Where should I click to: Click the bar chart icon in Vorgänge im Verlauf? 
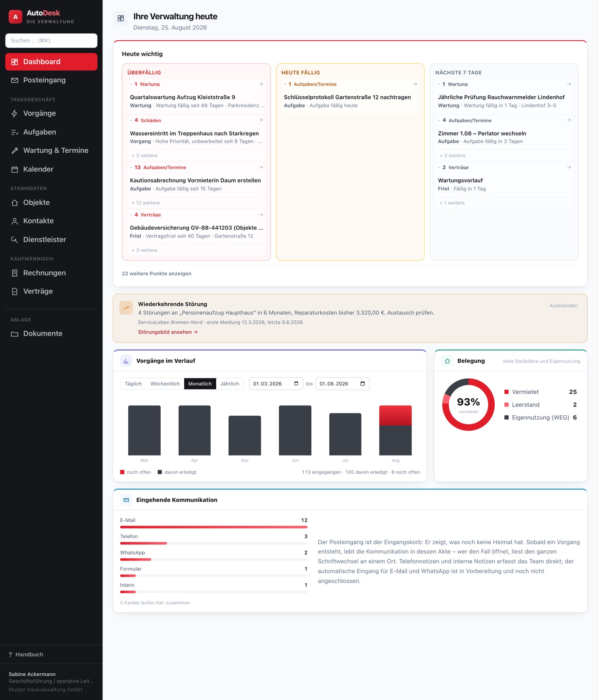(126, 361)
